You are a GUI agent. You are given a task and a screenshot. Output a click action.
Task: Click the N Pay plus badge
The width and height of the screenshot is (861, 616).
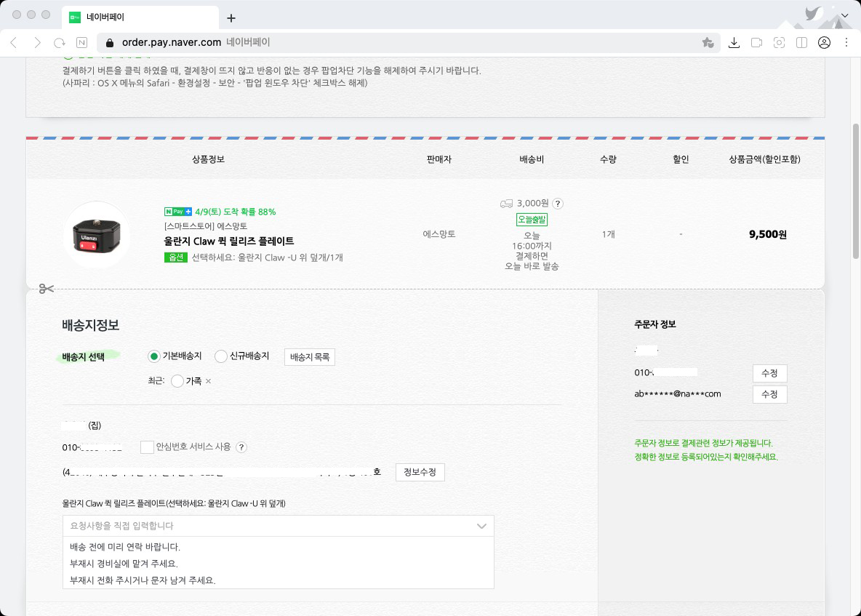(x=178, y=212)
